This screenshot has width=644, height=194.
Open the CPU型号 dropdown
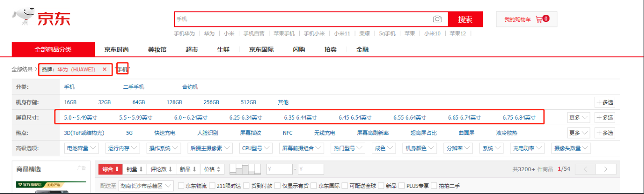[x=256, y=148]
